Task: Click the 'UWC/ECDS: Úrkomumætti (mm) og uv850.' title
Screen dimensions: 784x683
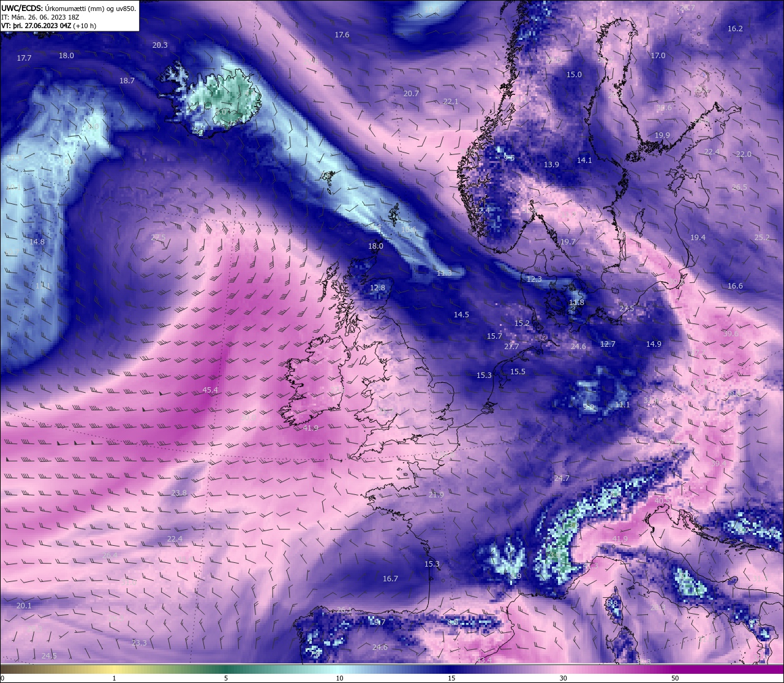Action: (69, 9)
